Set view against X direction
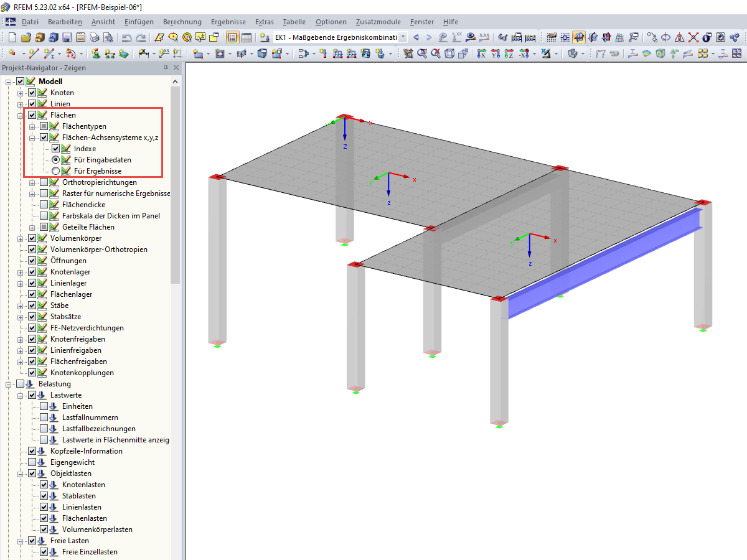Image resolution: width=747 pixels, height=560 pixels. coord(524,54)
